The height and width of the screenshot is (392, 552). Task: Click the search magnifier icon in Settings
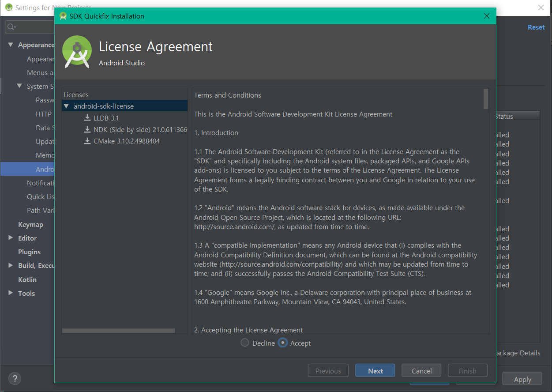(11, 27)
